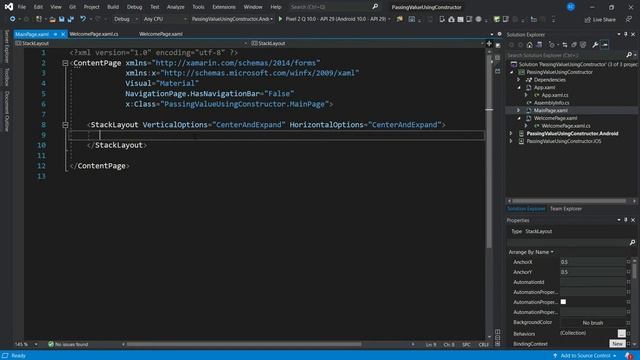Open the Any CPU platform dropdown
The width and height of the screenshot is (640, 360).
[x=165, y=19]
